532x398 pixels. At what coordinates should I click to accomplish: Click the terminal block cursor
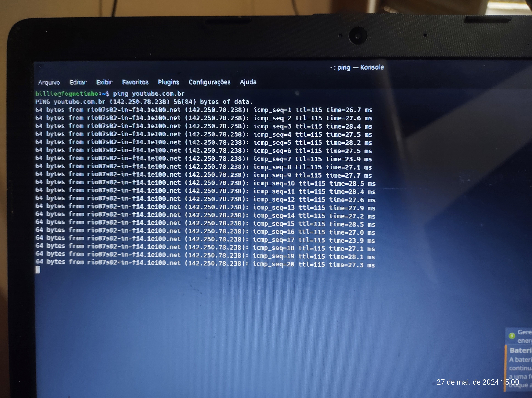coord(38,270)
